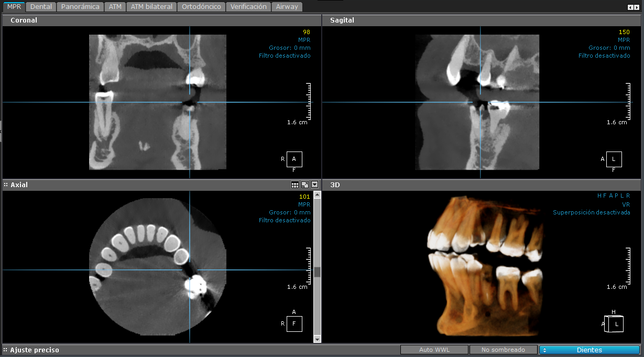Click the Axial scrollbar up arrow
This screenshot has height=357, width=644.
coord(317,195)
